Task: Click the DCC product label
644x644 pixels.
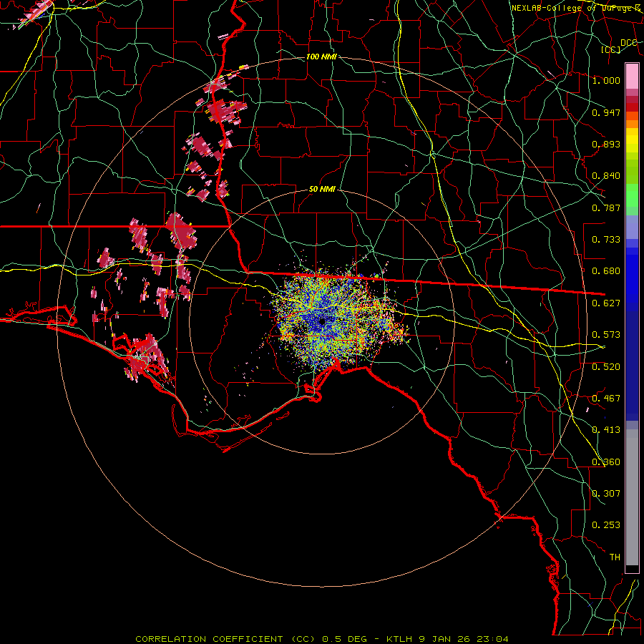Action: click(628, 43)
